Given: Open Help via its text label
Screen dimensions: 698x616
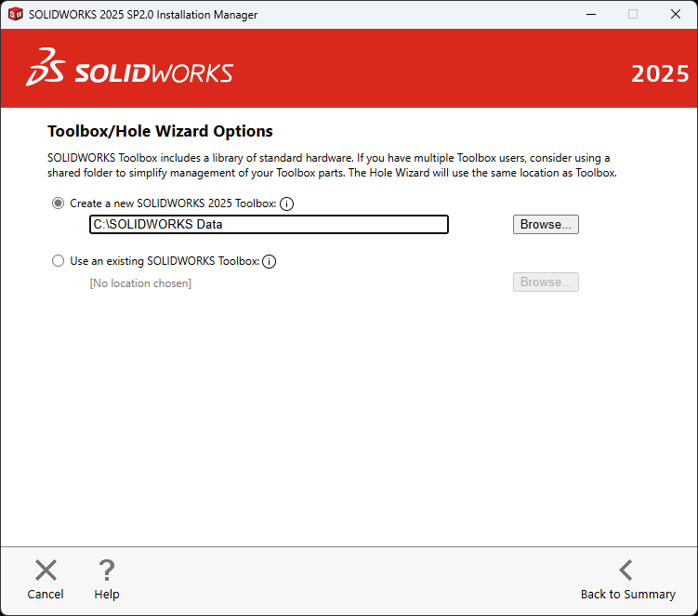Looking at the screenshot, I should pos(107,595).
